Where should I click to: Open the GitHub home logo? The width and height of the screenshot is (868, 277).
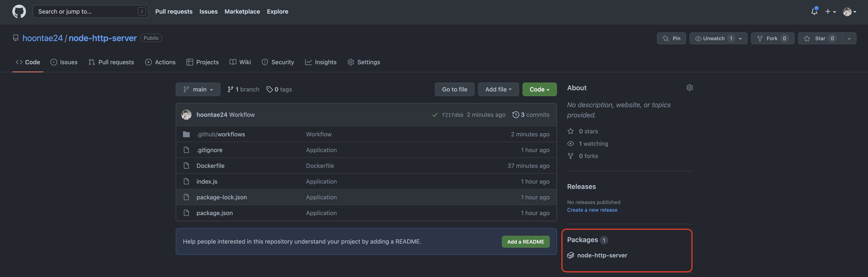click(x=19, y=11)
